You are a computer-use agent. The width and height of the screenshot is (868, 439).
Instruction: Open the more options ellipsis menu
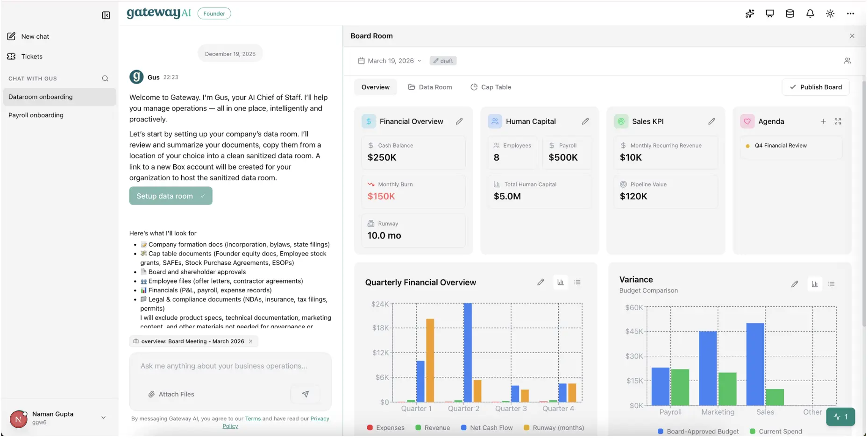click(x=850, y=14)
